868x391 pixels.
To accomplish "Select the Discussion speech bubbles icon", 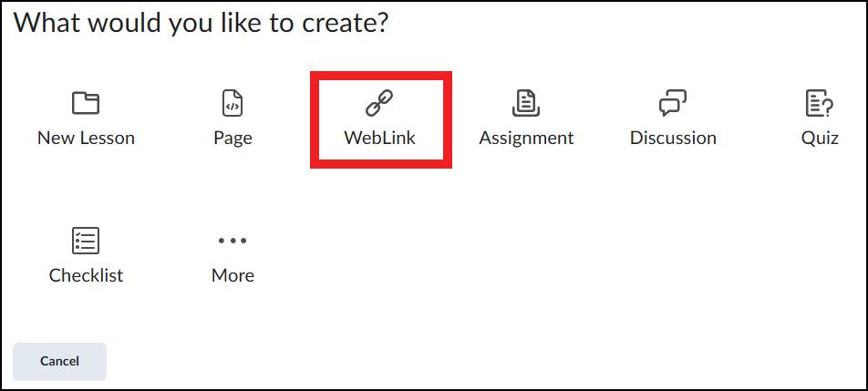I will (673, 103).
